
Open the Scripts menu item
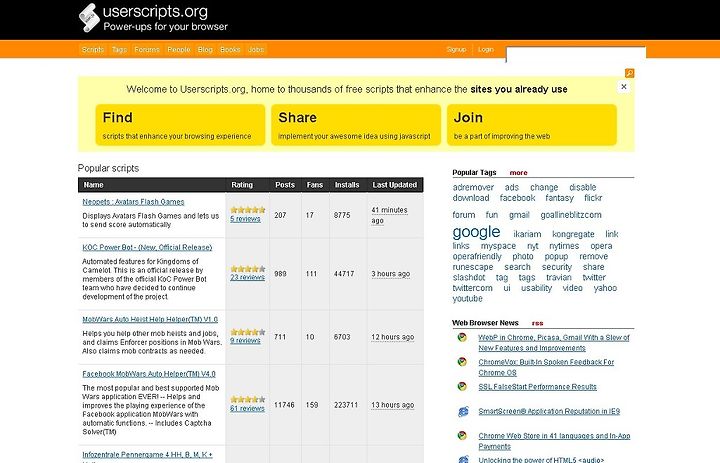(x=93, y=50)
